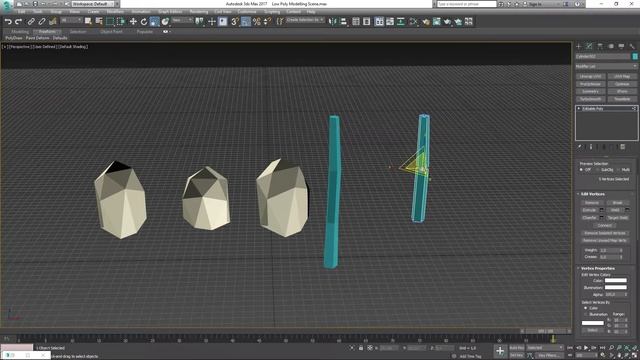Expand the Editable Poly stack entry
Viewport: 640px width, 360px height.
click(579, 109)
